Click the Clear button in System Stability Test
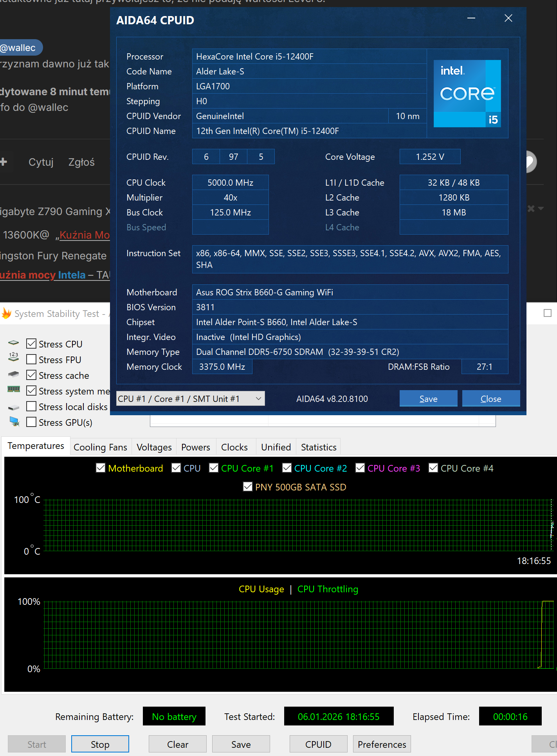Viewport: 557px width, 756px height. point(178,744)
